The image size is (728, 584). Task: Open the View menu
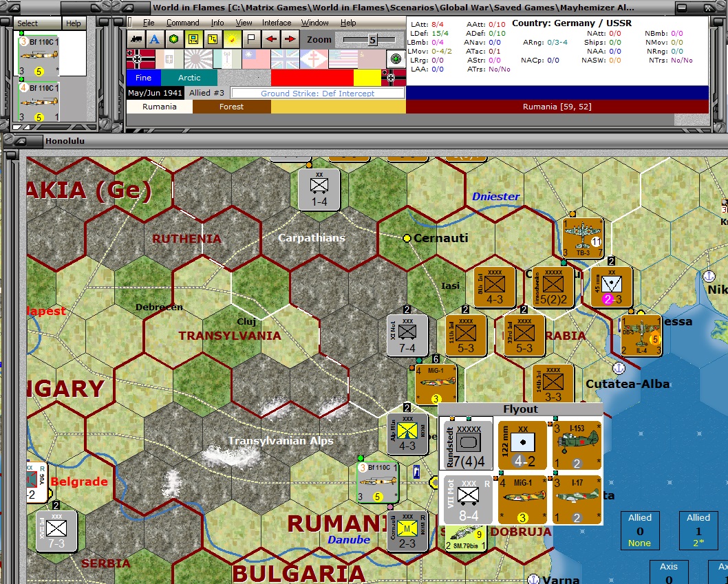(x=244, y=23)
